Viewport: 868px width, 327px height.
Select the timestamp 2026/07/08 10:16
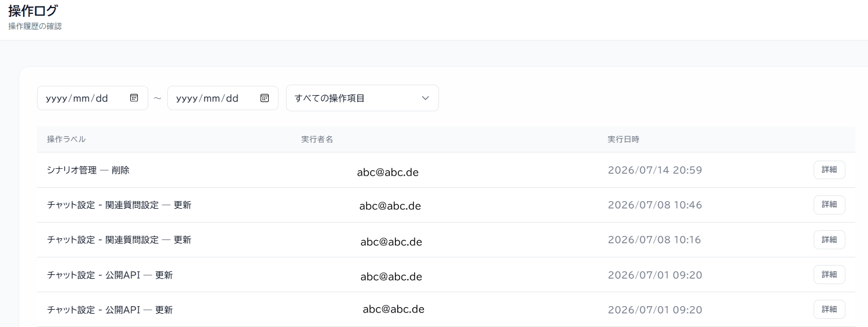[654, 239]
